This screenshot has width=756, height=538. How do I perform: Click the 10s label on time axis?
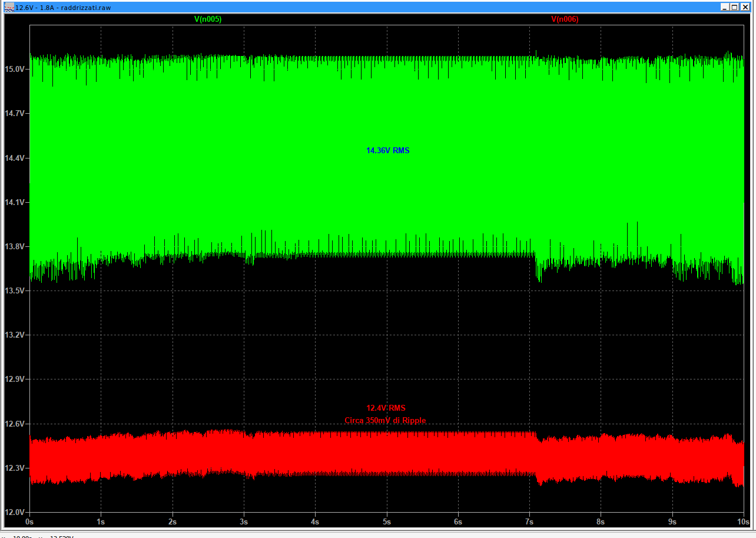[x=743, y=522]
